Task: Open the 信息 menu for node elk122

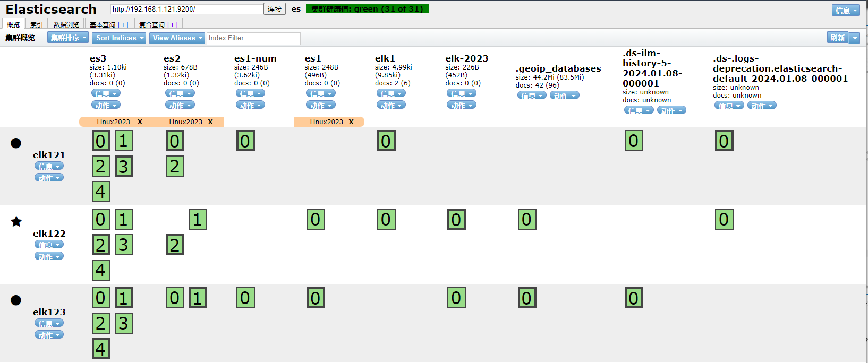Action: pyautogui.click(x=49, y=245)
